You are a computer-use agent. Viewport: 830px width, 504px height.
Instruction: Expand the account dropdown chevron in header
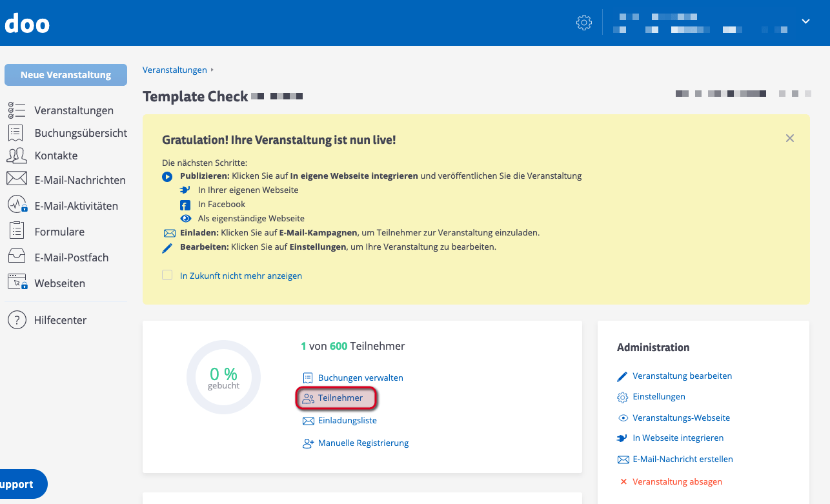click(x=805, y=21)
